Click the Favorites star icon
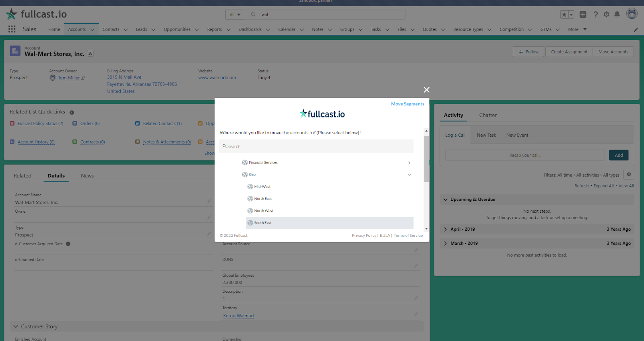This screenshot has width=644, height=341. 564,14
